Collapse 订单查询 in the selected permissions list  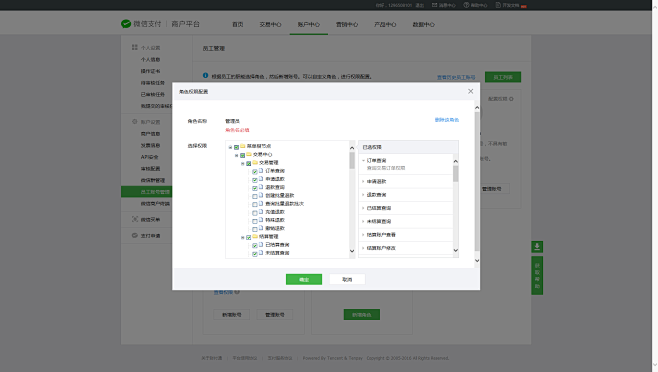[x=363, y=160]
